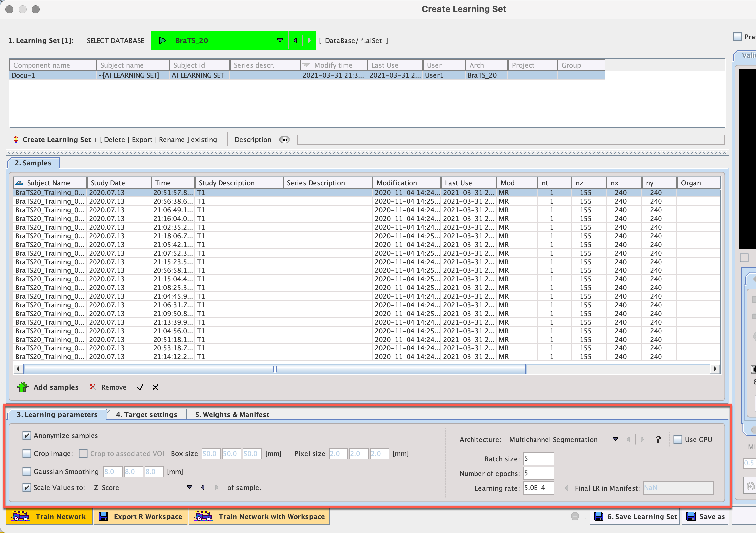The width and height of the screenshot is (756, 533).
Task: Click the Train Network with Workspace car icon
Action: click(x=203, y=516)
